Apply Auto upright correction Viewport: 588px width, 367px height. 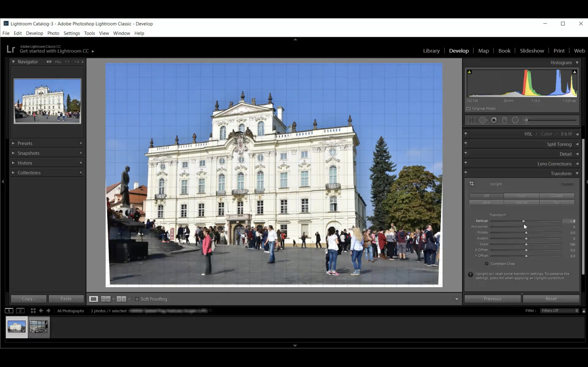pos(521,196)
